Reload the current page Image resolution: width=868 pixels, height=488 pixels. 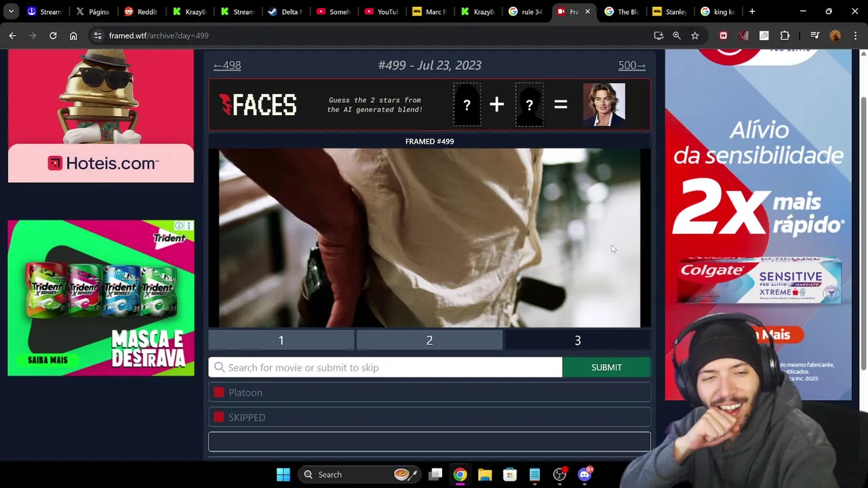point(53,35)
